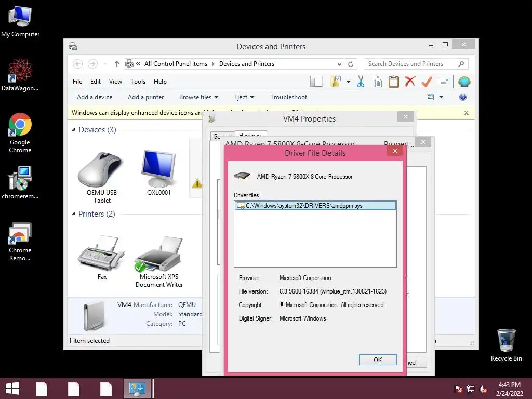Viewport: 532px width, 399px height.
Task: Expand the address bar history dropdown
Action: tap(339, 64)
